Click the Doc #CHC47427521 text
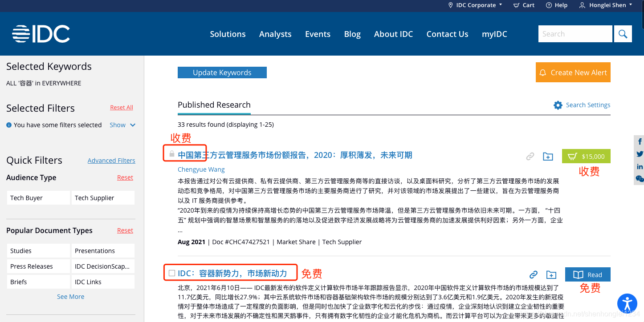Image resolution: width=644 pixels, height=322 pixels. click(x=241, y=242)
